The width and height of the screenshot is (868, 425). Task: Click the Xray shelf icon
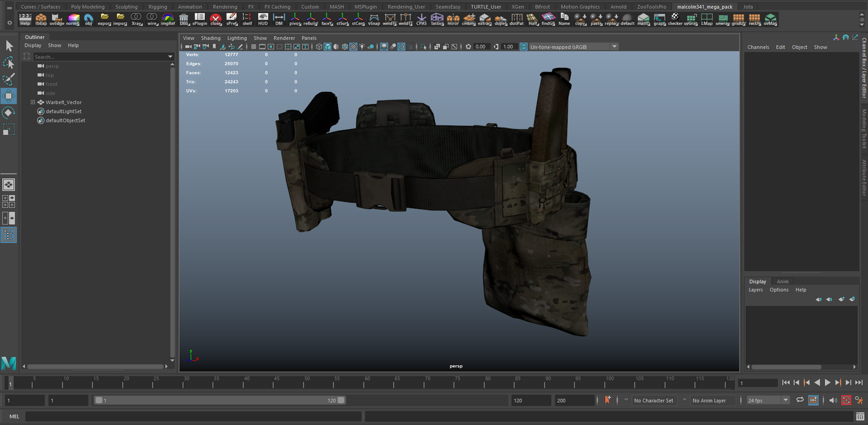[136, 19]
